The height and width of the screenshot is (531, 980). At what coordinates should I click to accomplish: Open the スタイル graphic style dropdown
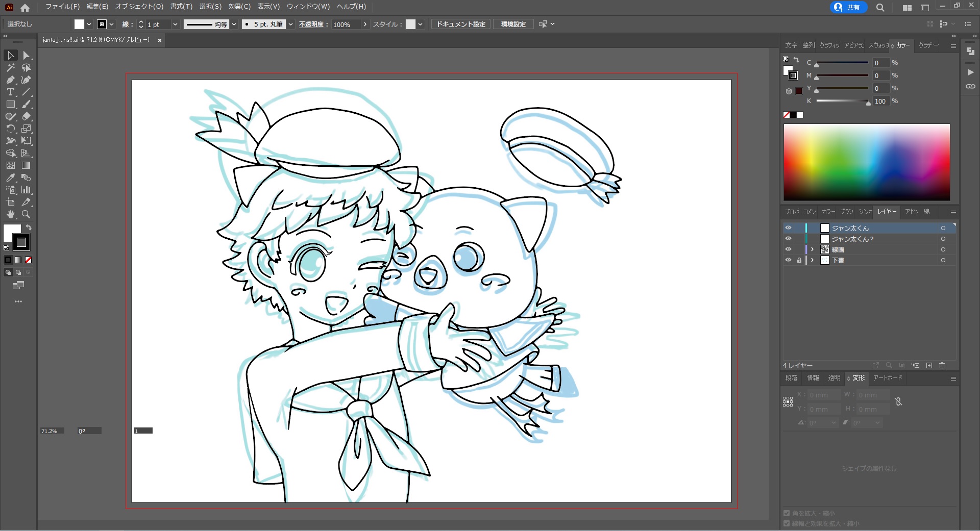[x=420, y=24]
